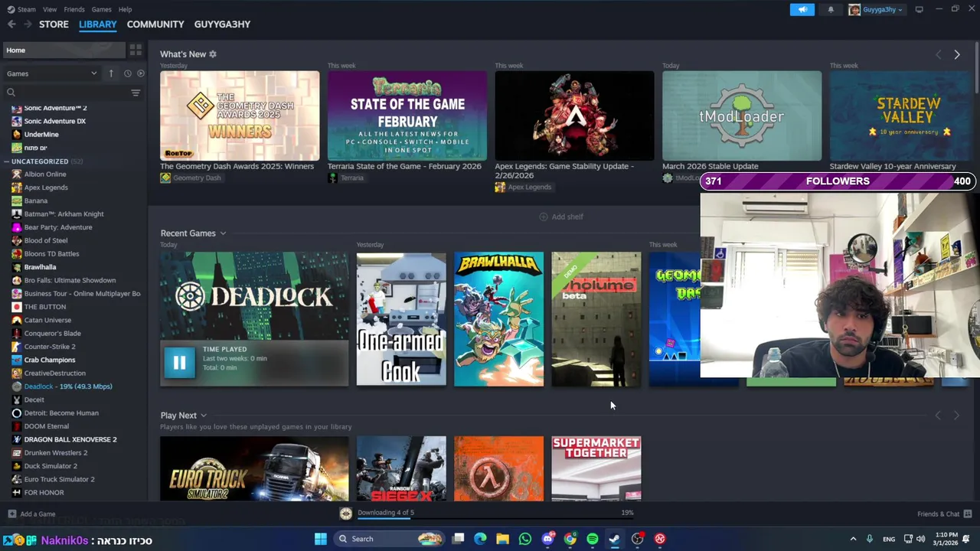
Task: Open the View menu
Action: click(x=50, y=9)
